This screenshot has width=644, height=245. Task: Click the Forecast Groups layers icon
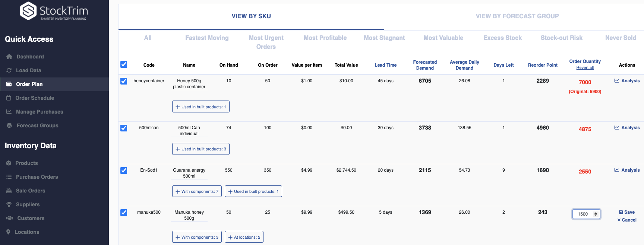9,125
